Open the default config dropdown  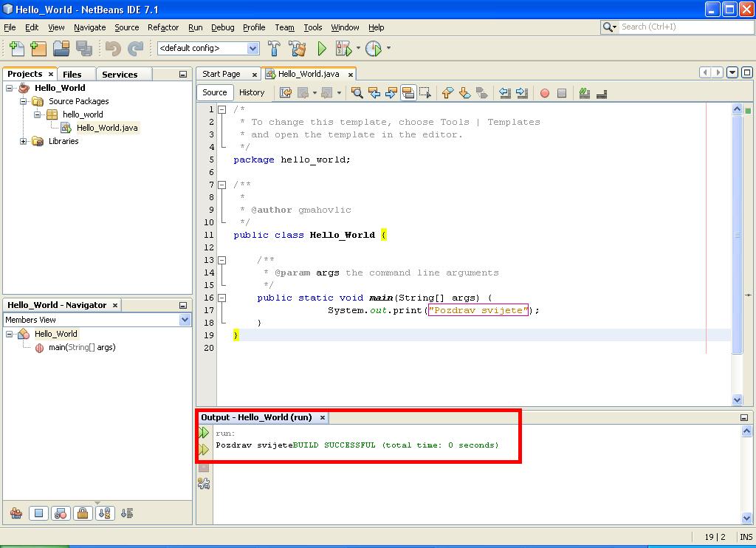tap(252, 49)
